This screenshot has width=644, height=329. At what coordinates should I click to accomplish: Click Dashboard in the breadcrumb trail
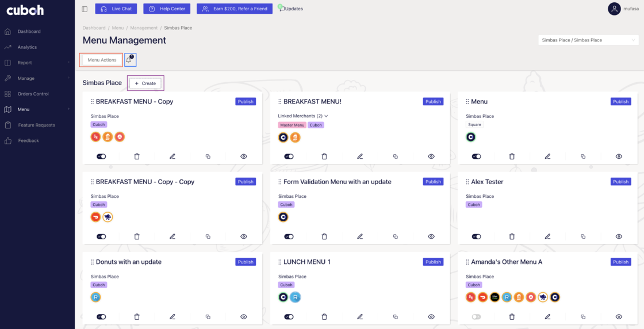(94, 28)
